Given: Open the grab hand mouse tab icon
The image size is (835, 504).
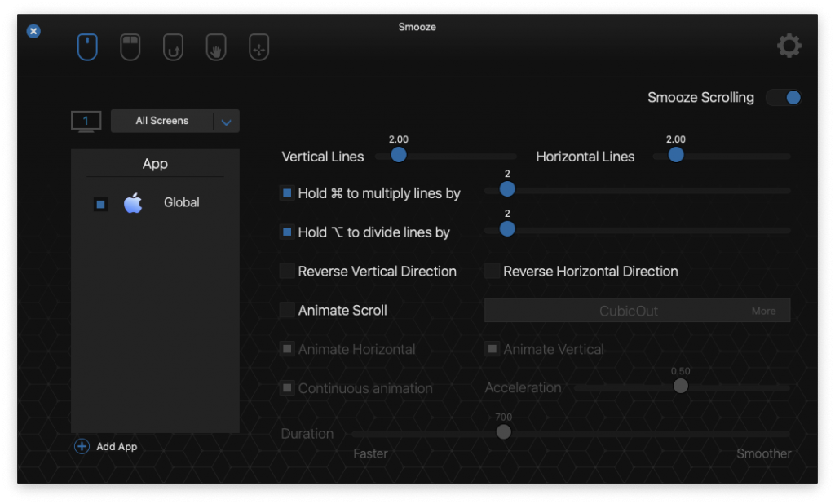Looking at the screenshot, I should pyautogui.click(x=216, y=46).
